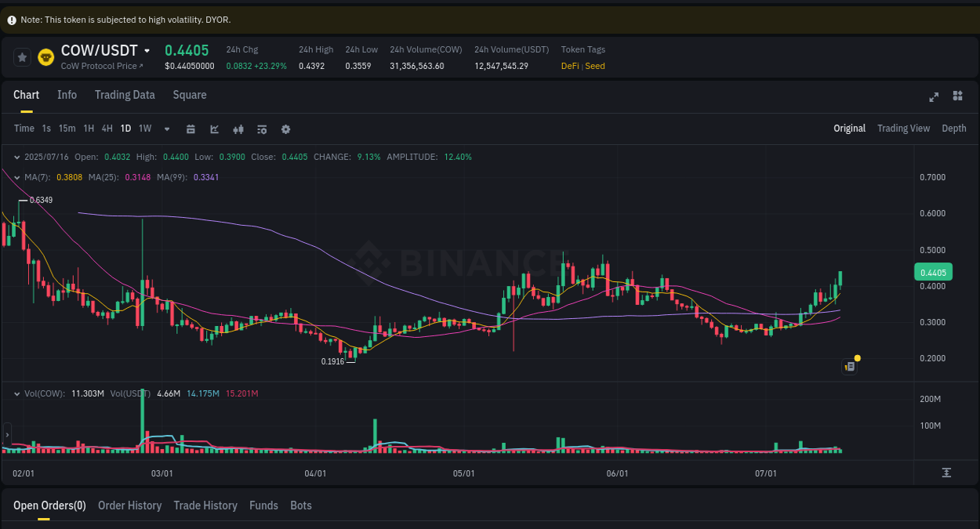Viewport: 980px width, 529px height.
Task: Open the trade markers candle-pair icon
Action: tap(238, 129)
